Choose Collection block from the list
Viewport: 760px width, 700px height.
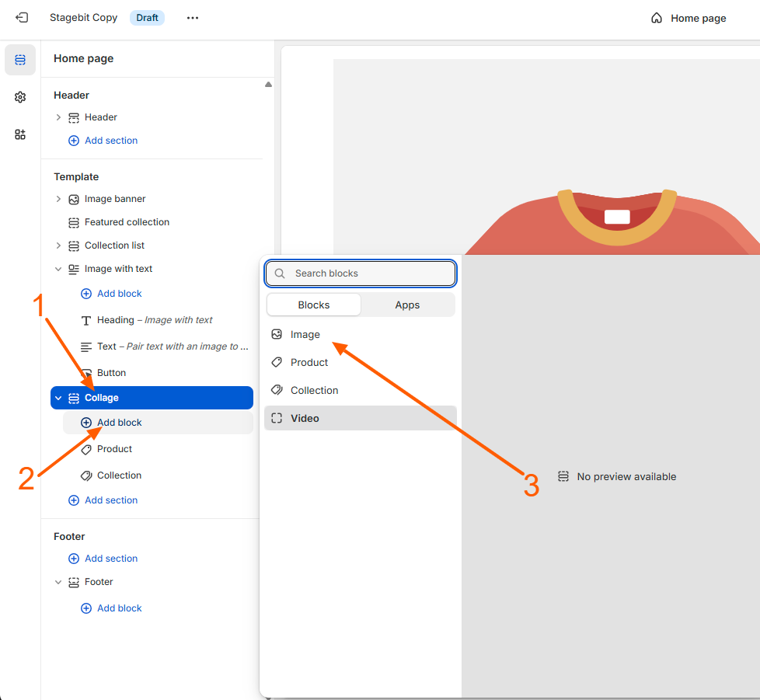point(360,390)
